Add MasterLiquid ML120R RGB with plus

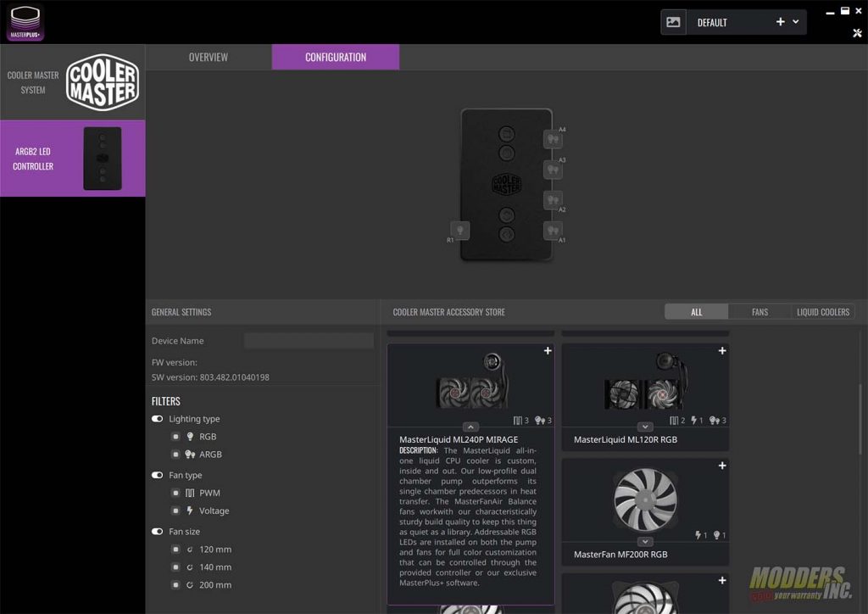click(722, 350)
